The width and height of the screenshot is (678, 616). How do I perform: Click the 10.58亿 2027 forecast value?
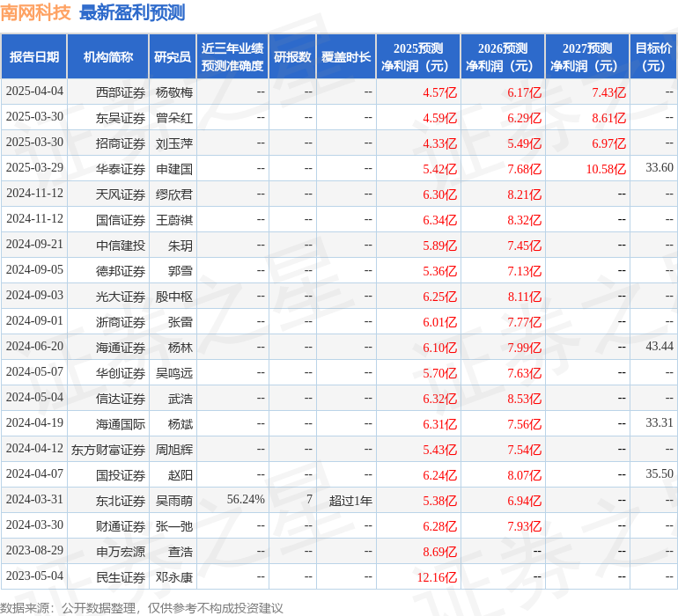coord(606,168)
